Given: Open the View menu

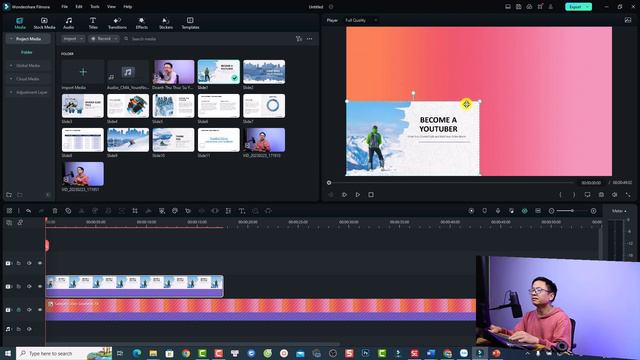Looking at the screenshot, I should click(x=111, y=7).
